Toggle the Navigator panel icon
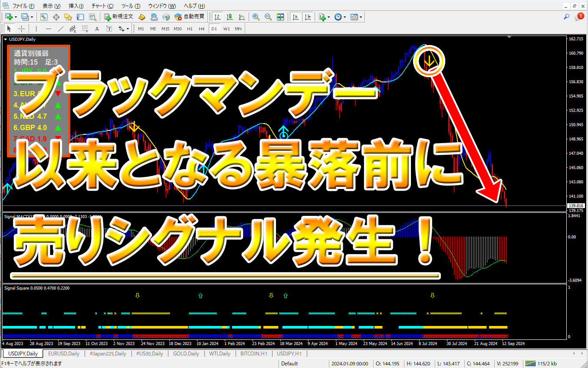The width and height of the screenshot is (588, 368). tap(68, 17)
